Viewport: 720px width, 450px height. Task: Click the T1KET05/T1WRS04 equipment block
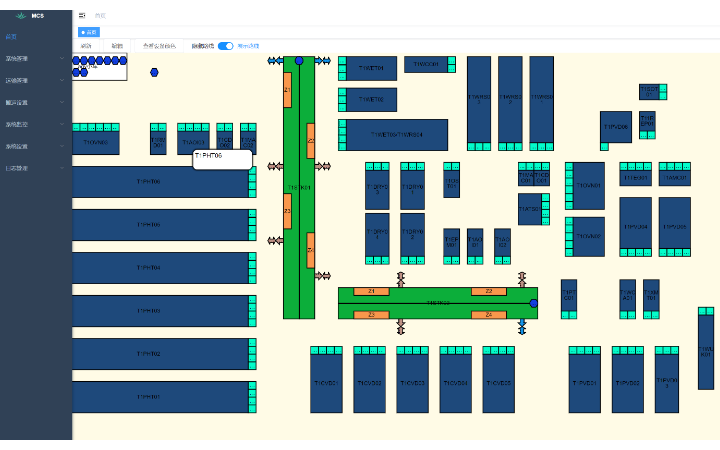tap(397, 135)
